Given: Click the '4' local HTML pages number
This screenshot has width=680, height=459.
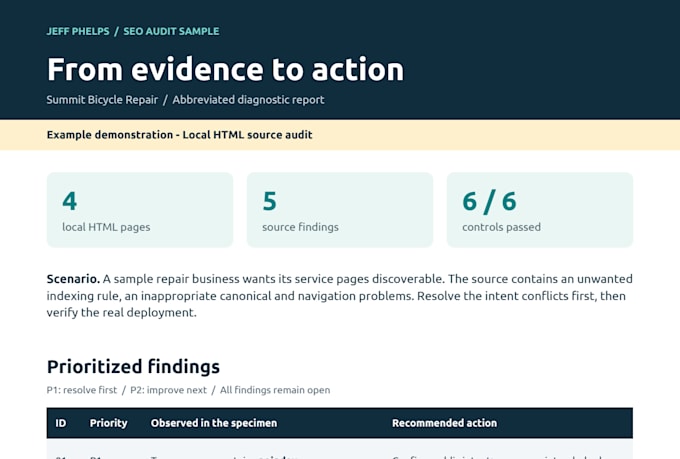Looking at the screenshot, I should pos(70,201).
